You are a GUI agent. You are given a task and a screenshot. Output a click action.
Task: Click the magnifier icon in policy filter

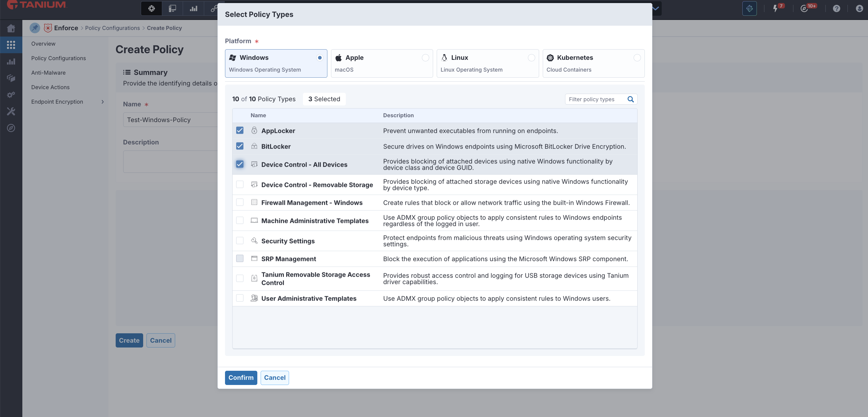coord(630,99)
